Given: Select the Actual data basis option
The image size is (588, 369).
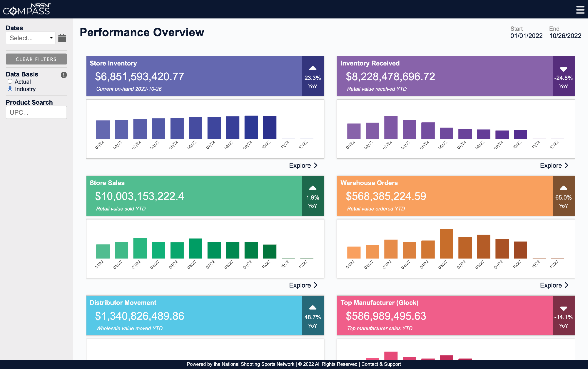Looking at the screenshot, I should 10,81.
